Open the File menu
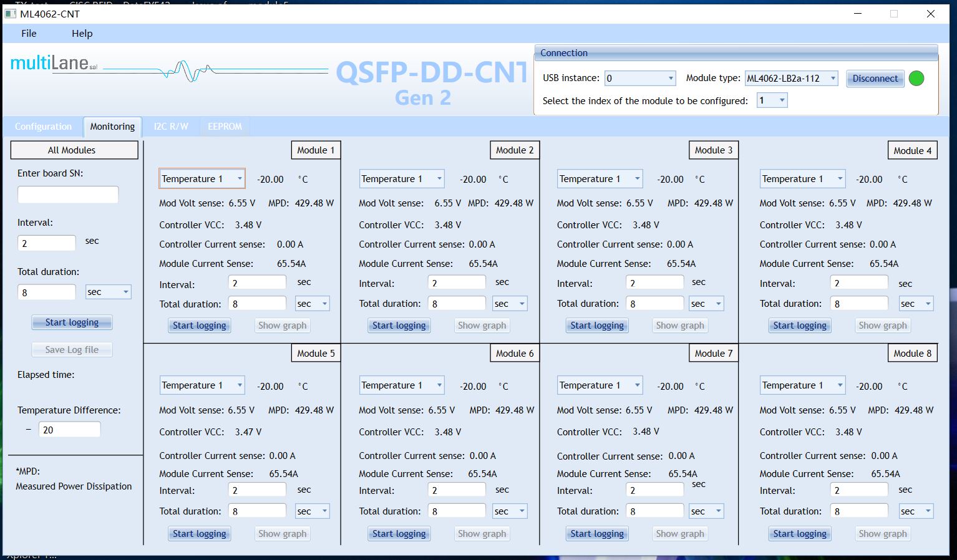957x560 pixels. point(29,34)
